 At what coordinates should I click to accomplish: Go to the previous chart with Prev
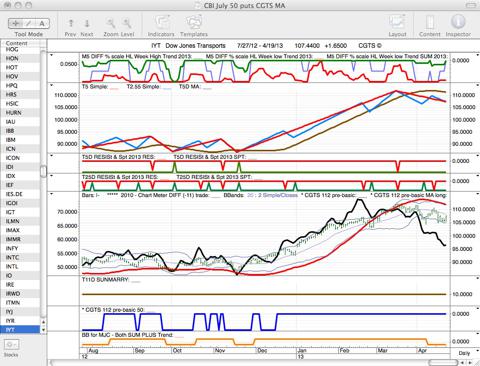tap(70, 27)
